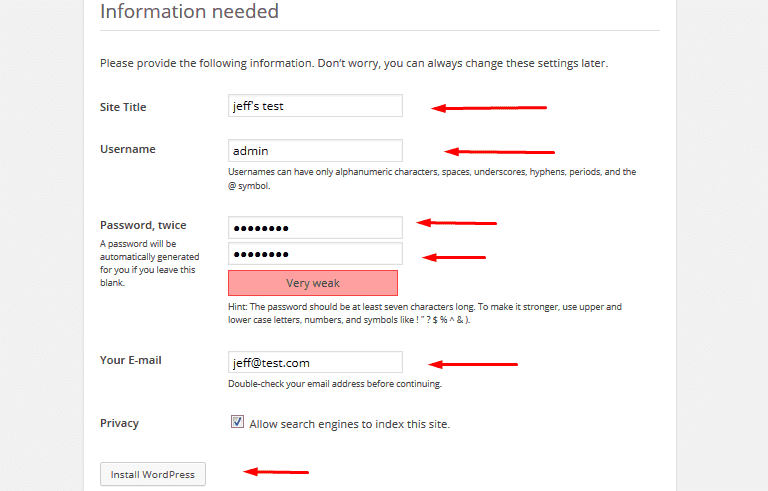
Task: Click the Site Title label
Action: (123, 107)
